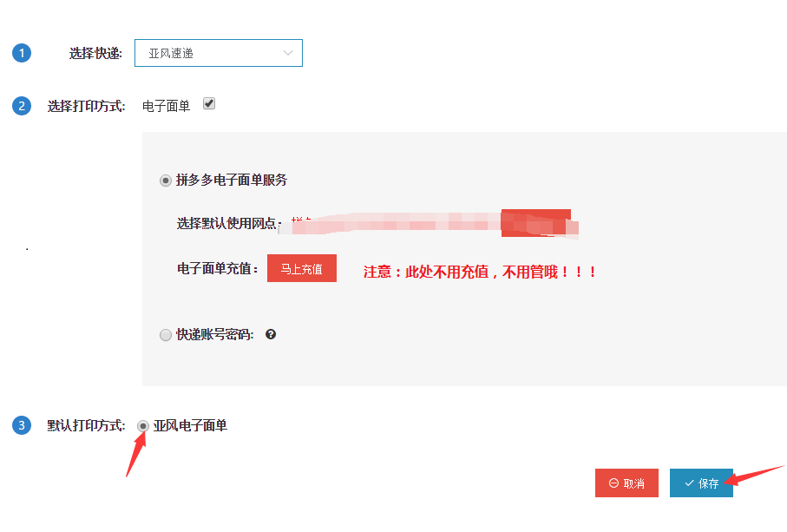
Task: Select the 拼多多电子面单服务 radio button
Action: point(165,181)
